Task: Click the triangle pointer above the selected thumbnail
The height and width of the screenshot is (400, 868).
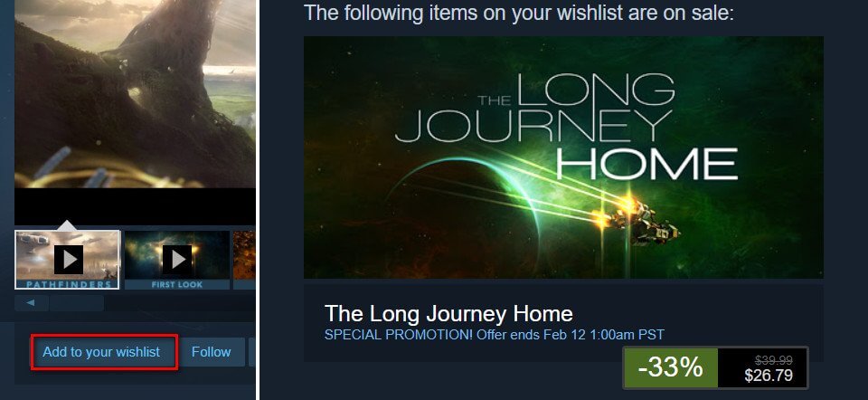Action: pyautogui.click(x=66, y=225)
